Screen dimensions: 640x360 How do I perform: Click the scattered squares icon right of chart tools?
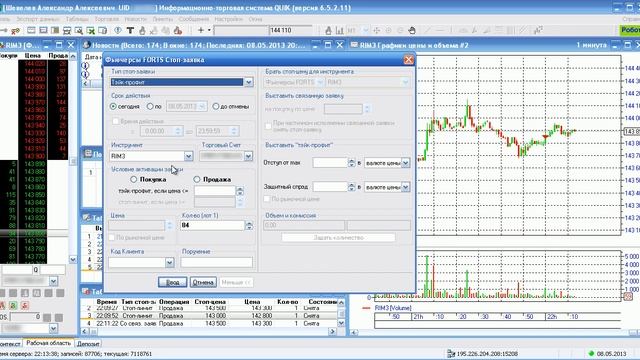(538, 30)
